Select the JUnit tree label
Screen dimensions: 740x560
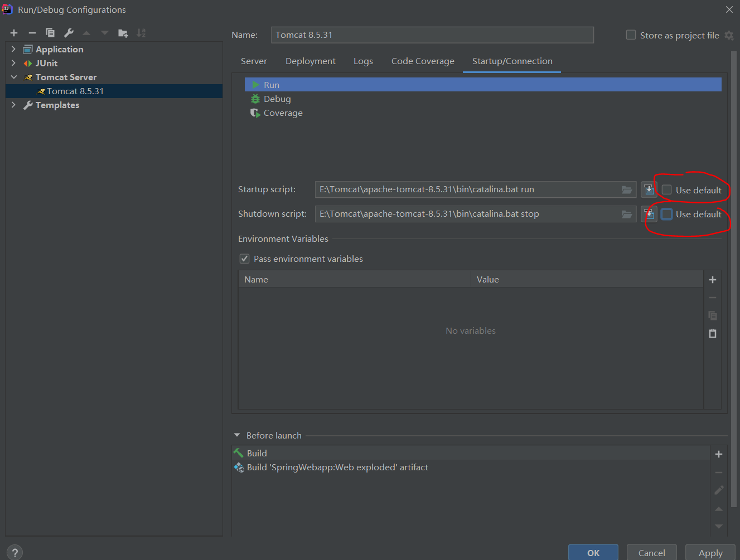click(46, 63)
